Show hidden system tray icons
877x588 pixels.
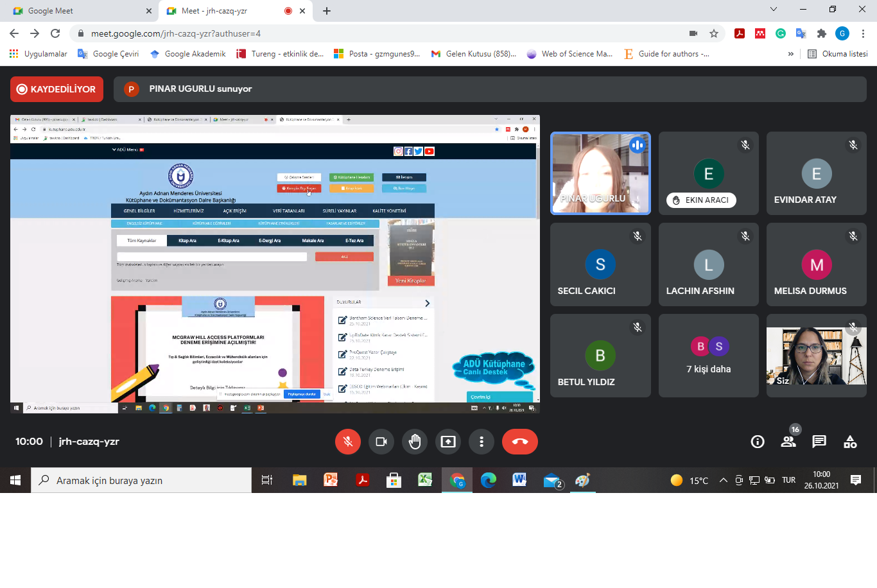pos(723,480)
